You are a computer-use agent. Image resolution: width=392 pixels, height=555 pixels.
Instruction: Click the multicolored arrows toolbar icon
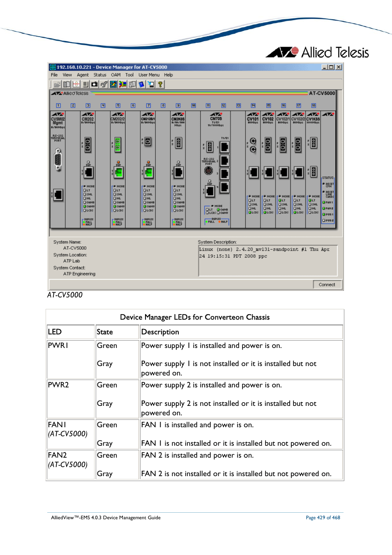pos(123,84)
